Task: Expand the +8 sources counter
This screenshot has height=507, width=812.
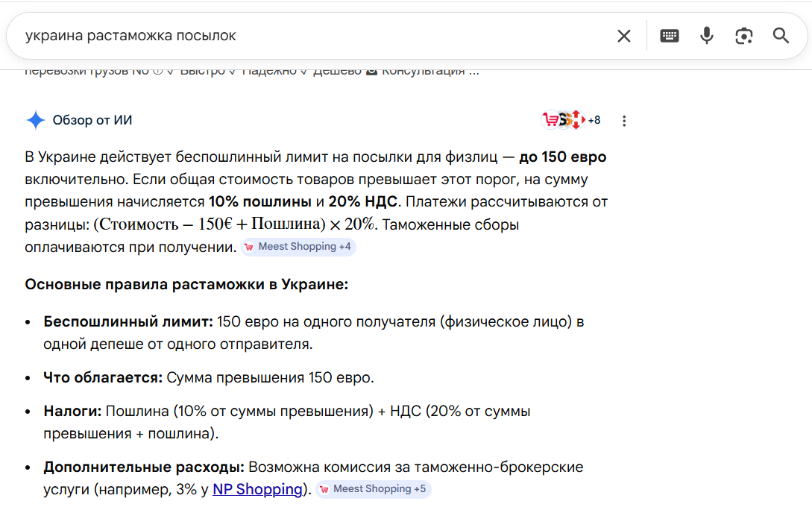Action: [594, 120]
